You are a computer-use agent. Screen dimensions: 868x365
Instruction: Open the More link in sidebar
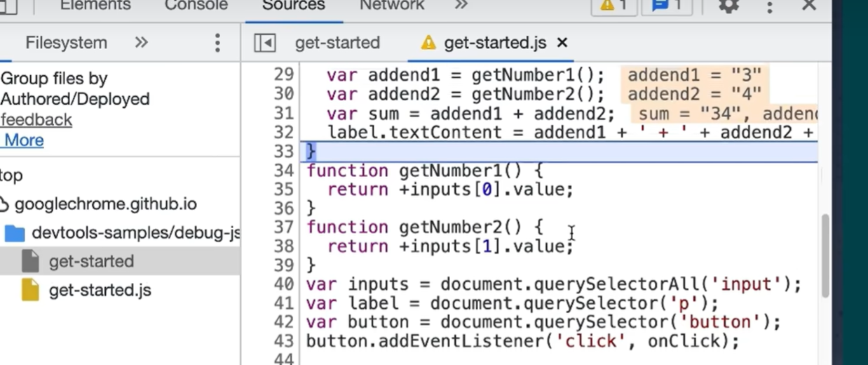pos(23,140)
